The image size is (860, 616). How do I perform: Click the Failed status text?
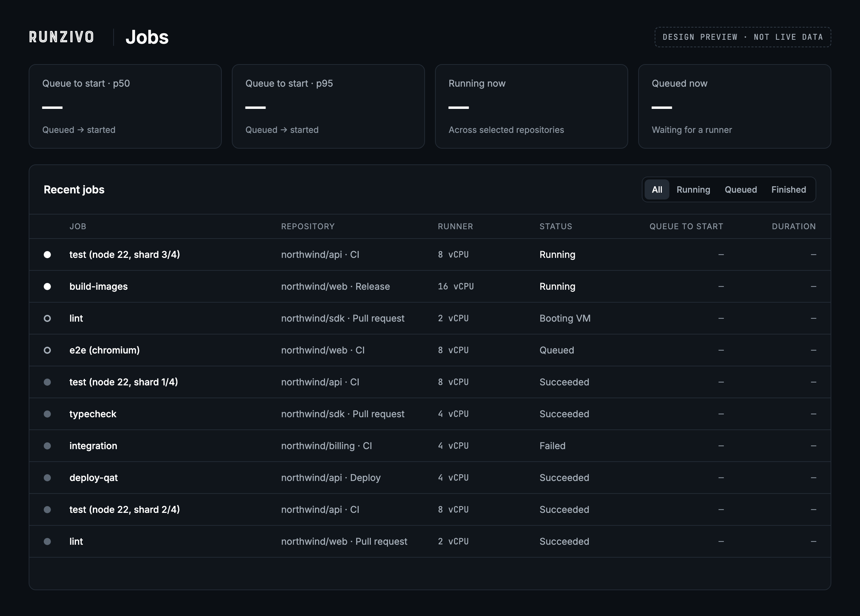[553, 446]
